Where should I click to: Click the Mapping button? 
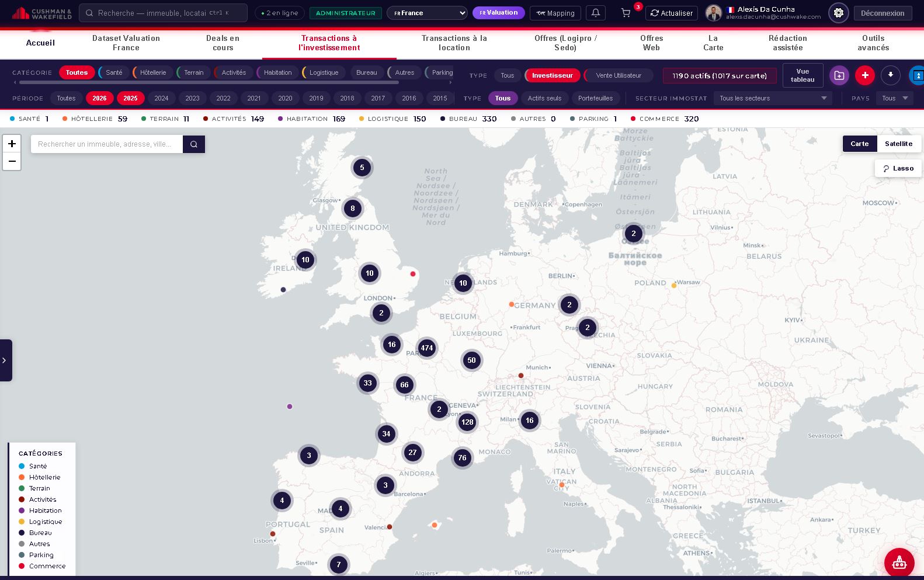(x=555, y=13)
